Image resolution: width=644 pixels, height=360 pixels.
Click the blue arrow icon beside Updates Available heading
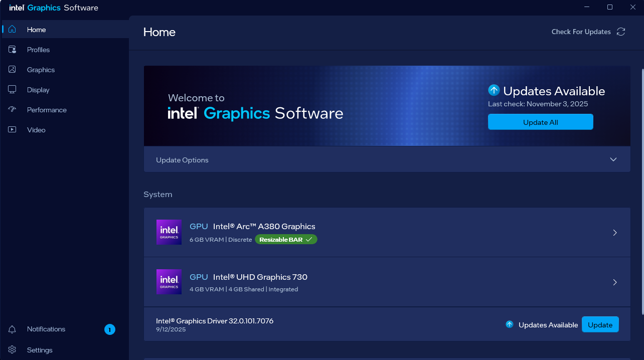494,90
